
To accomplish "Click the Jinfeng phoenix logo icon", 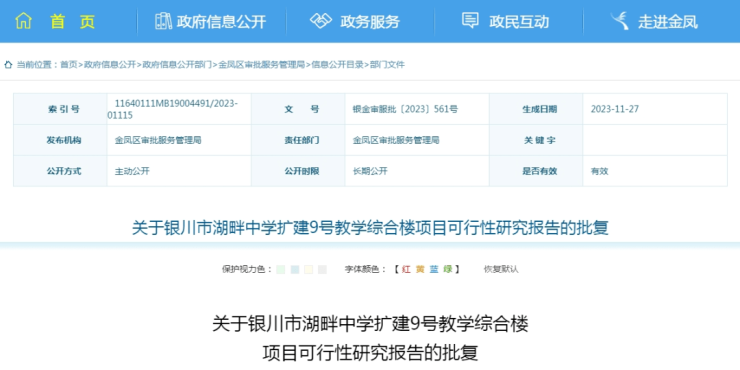I will point(619,21).
